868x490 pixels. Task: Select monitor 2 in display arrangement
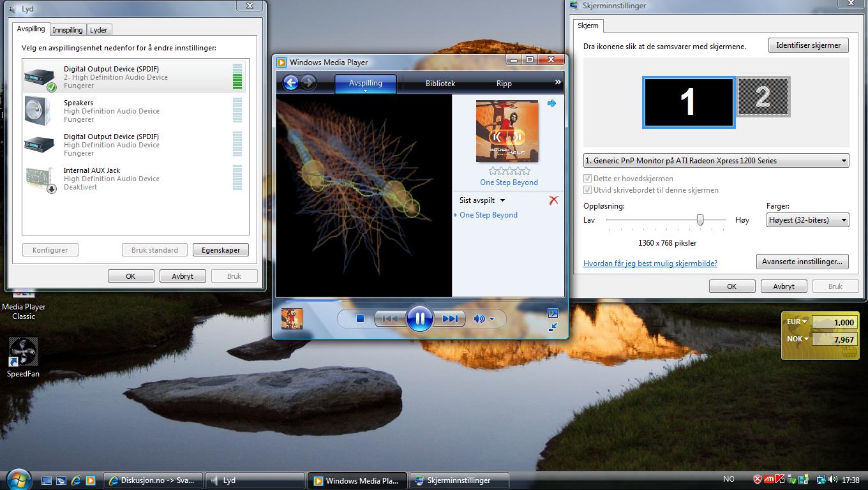coord(763,97)
